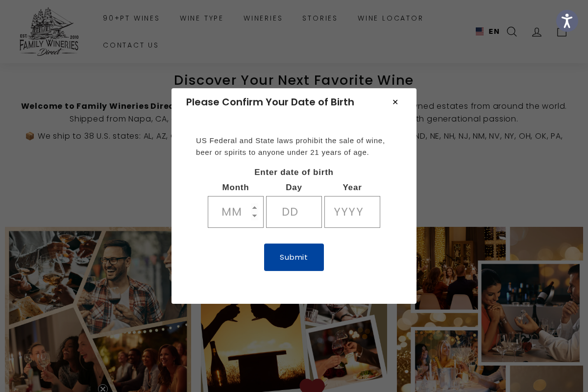Open the site search icon

[512, 32]
